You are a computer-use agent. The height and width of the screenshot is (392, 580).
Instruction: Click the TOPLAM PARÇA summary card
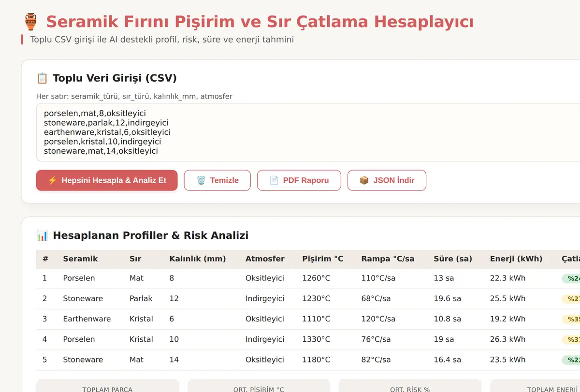coord(108,386)
